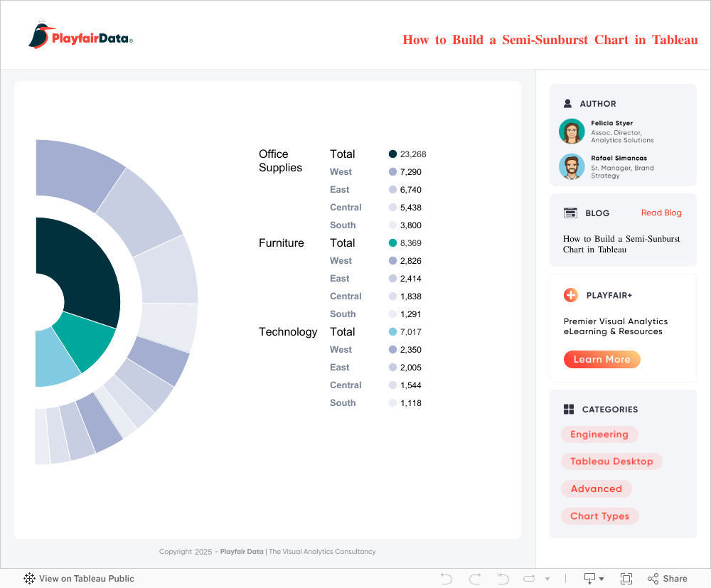Open the Download options dropdown
Image resolution: width=711 pixels, height=588 pixels.
(x=594, y=579)
